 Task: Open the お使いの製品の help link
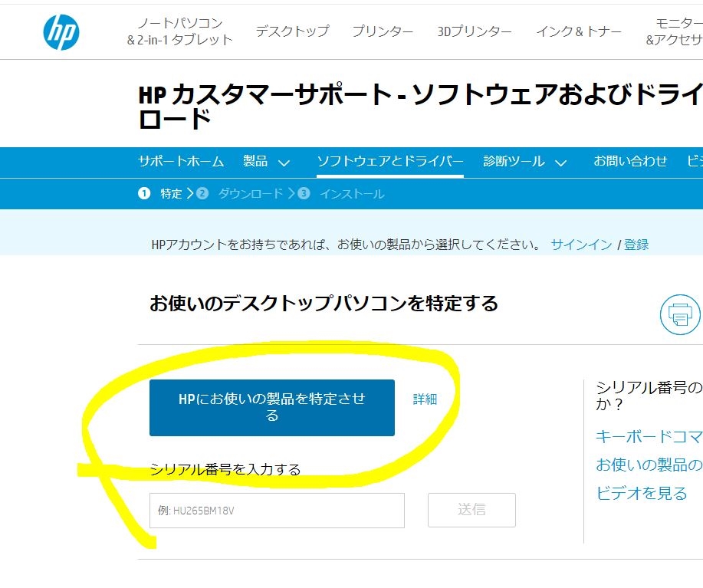pos(649,465)
